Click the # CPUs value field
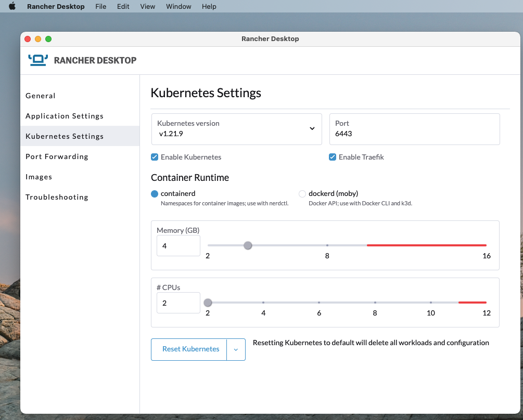 [x=178, y=303]
